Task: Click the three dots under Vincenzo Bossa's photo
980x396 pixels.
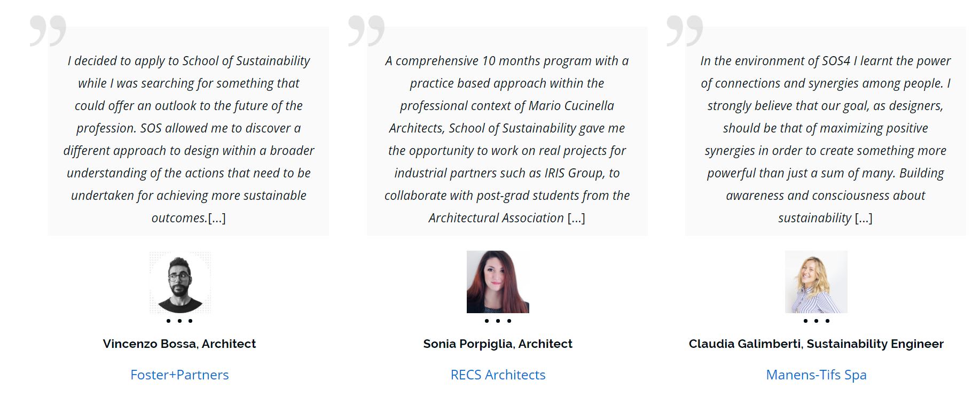Action: (179, 321)
